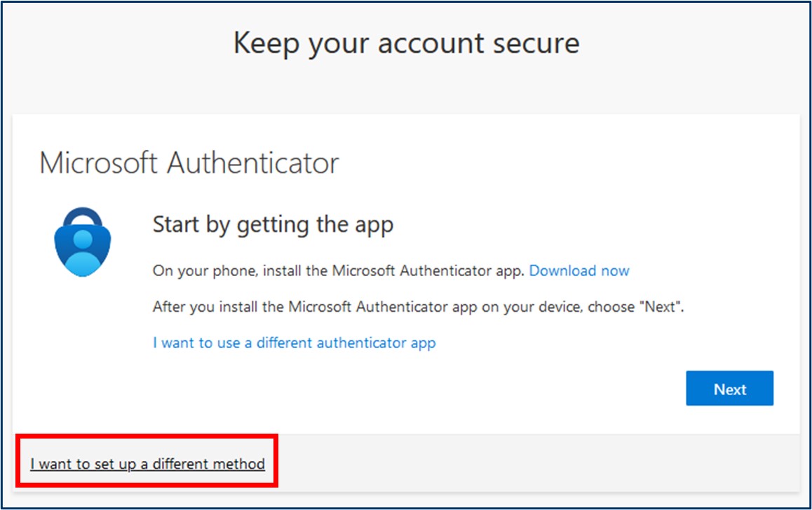812x510 pixels.
Task: Click the After you install instruction sentence
Action: point(418,307)
